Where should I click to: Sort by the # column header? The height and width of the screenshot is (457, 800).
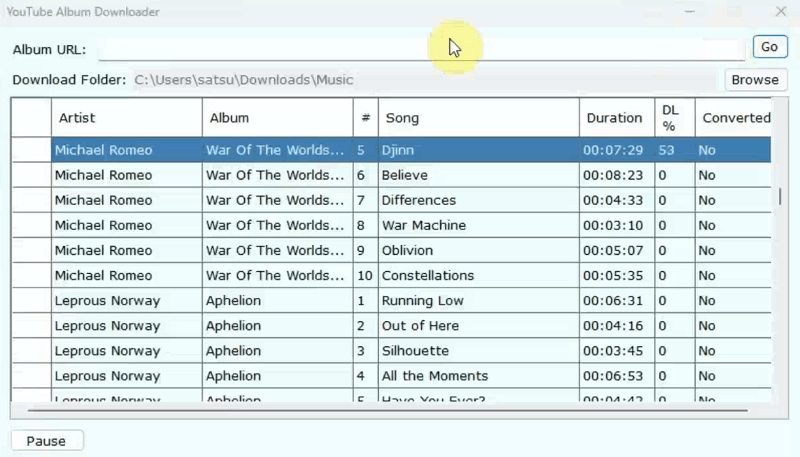point(366,118)
